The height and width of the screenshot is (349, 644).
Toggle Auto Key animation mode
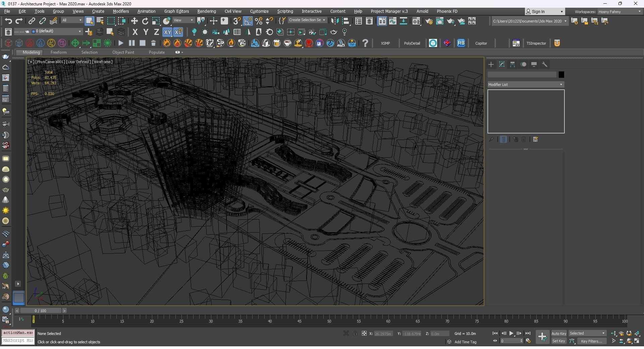(559, 334)
